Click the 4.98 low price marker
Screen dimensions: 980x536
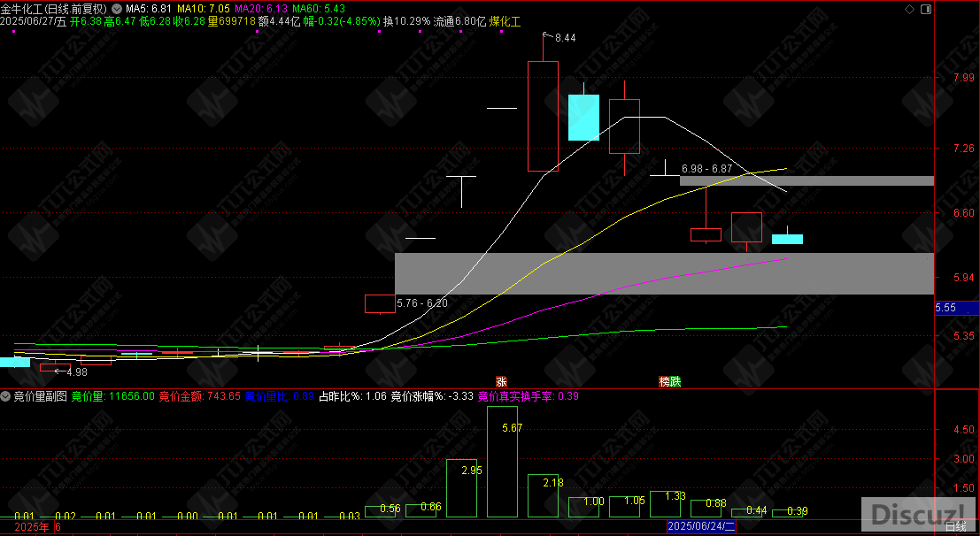pos(76,372)
